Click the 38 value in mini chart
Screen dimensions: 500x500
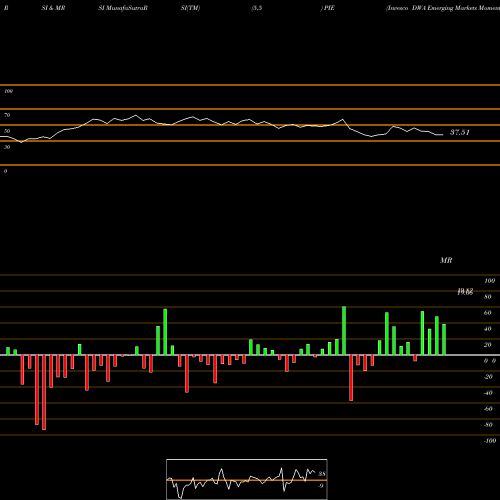(322, 474)
